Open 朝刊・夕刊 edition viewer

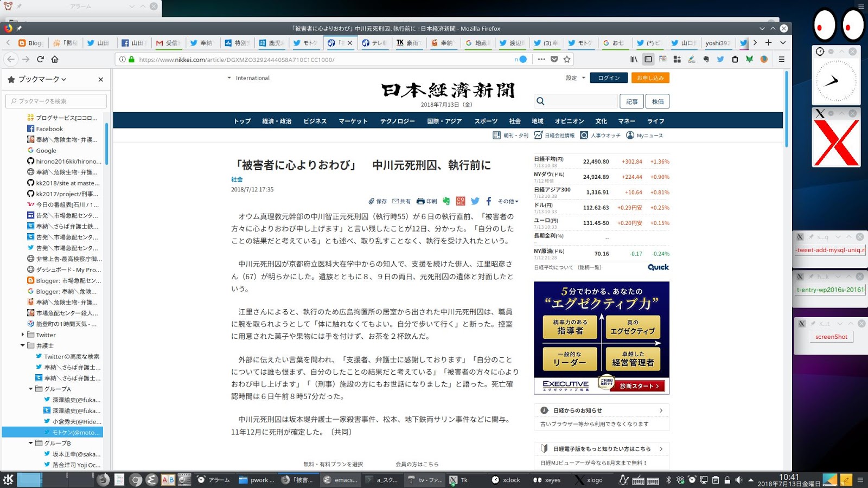[x=510, y=135]
